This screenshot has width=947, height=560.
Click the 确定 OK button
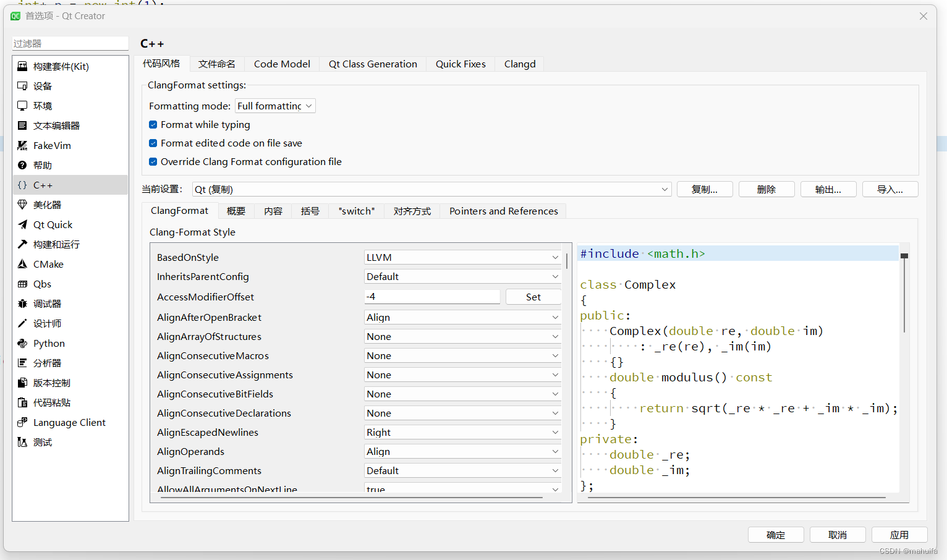[x=776, y=535]
